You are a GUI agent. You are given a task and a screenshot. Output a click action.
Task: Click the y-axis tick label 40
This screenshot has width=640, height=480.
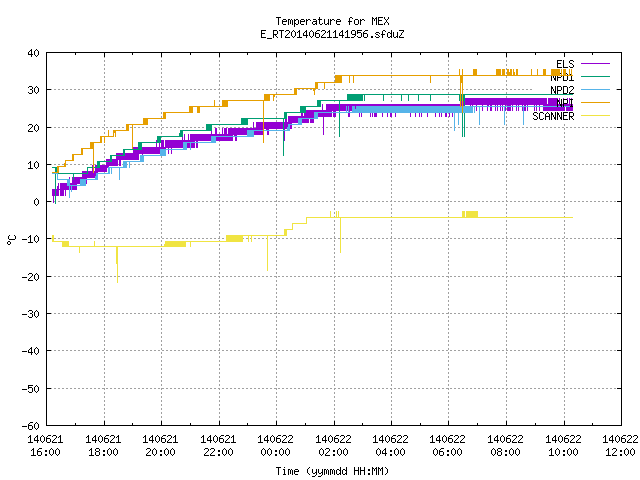click(x=33, y=53)
